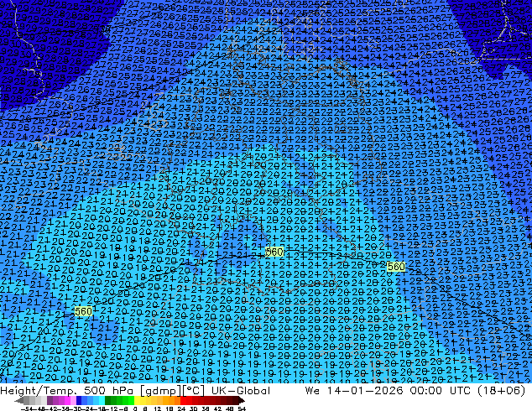
Task: Click the '12' label on the temperature scale
Action: point(157,408)
